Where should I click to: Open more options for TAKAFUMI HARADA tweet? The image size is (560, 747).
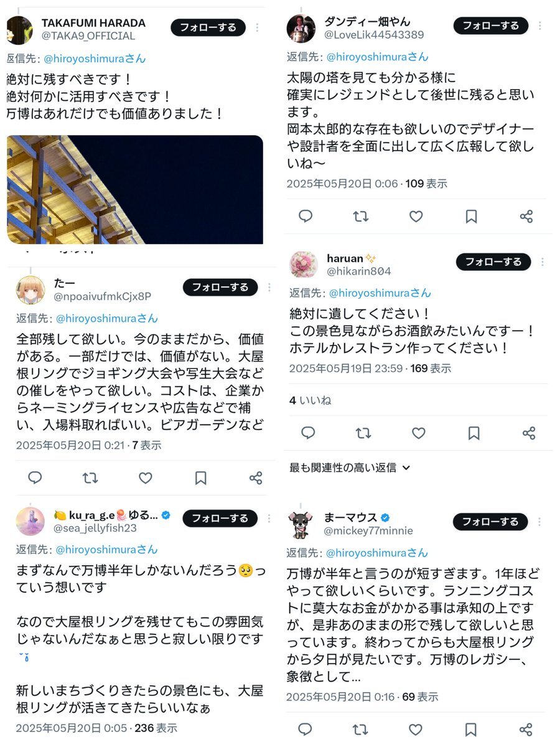point(258,28)
